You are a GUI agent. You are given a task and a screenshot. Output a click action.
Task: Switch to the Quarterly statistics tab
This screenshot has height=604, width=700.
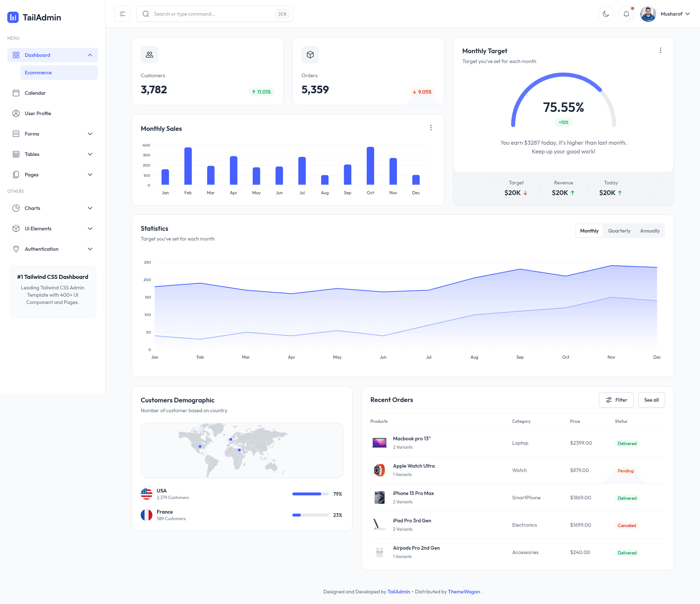pos(619,231)
